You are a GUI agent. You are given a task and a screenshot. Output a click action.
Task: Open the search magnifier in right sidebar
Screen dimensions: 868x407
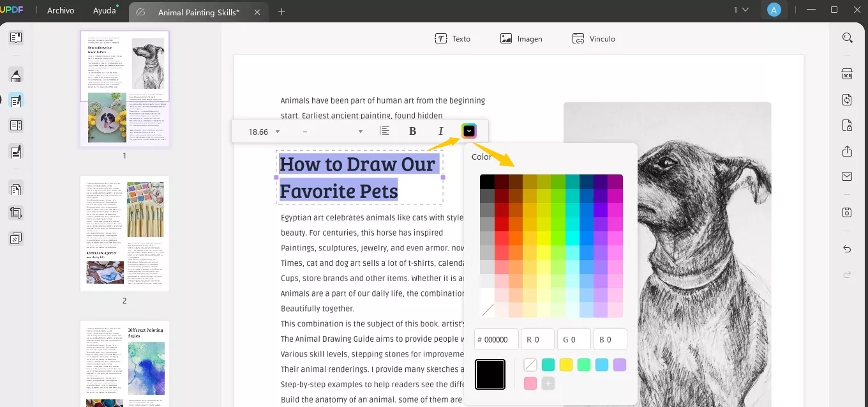click(x=848, y=38)
